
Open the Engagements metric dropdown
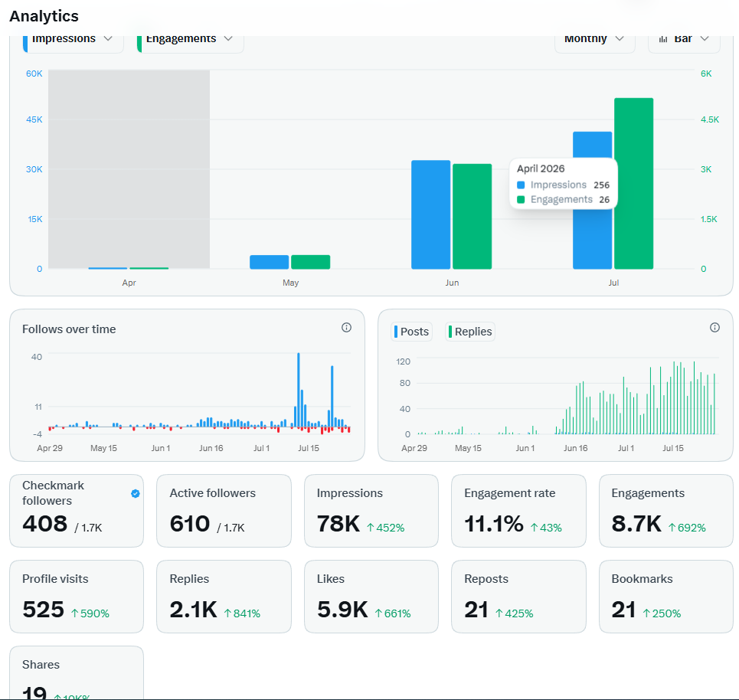[191, 41]
